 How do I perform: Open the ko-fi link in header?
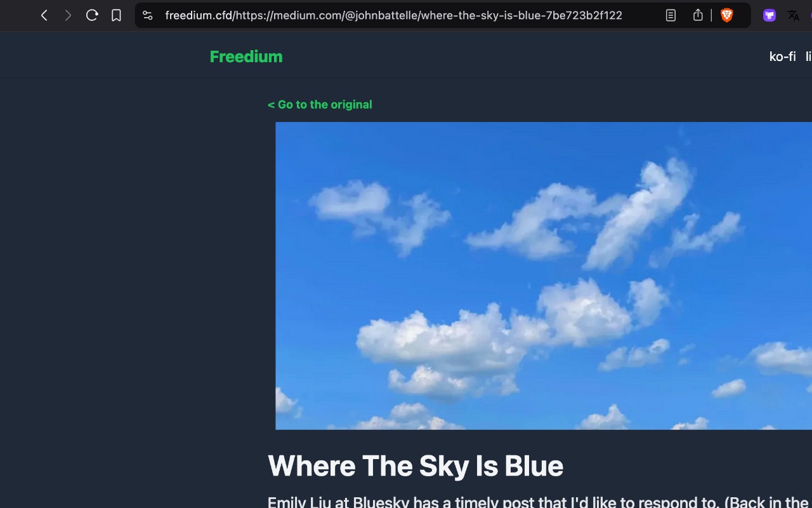(782, 57)
